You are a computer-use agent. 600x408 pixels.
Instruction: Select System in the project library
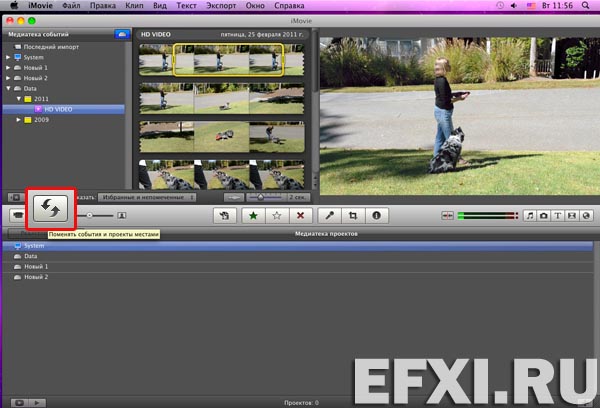pos(298,246)
